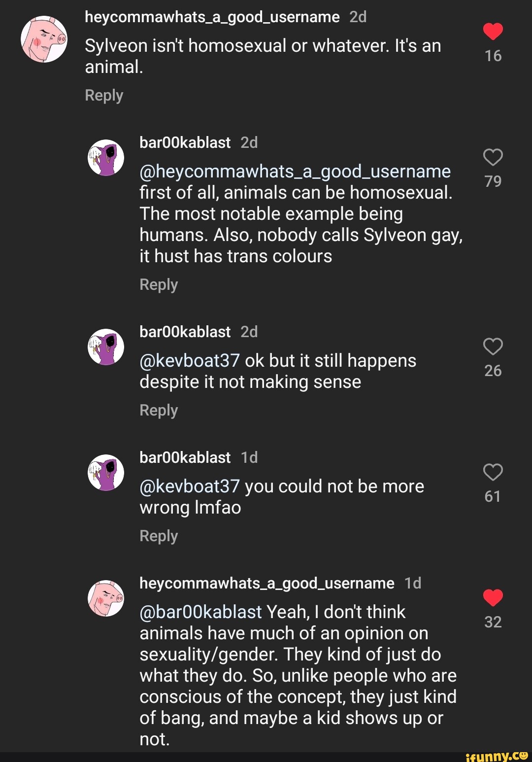Like the 'ok but it still happens' reply
This screenshot has height=762, width=532.
pyautogui.click(x=493, y=346)
